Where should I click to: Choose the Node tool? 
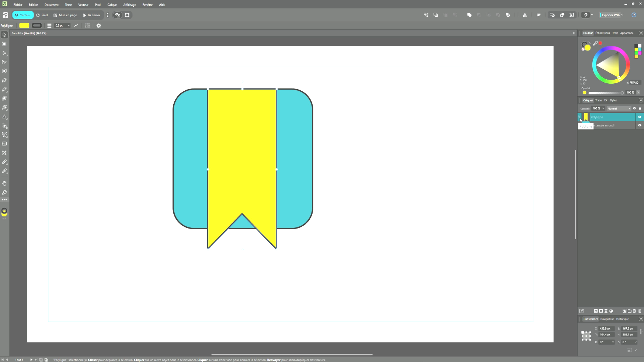point(4,53)
